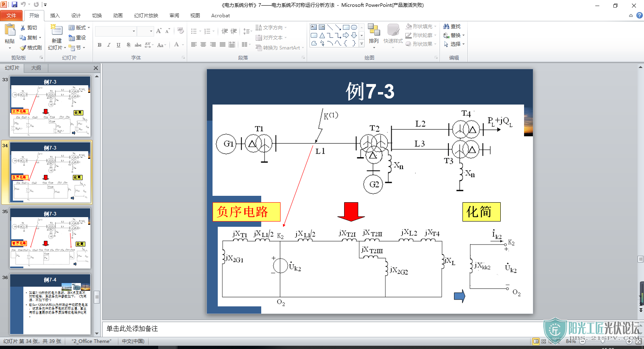
Task: Open the font color dropdown arrow
Action: click(x=183, y=45)
